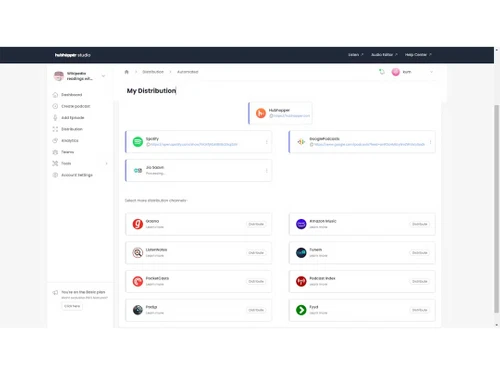
Task: Click the Spotify logo icon
Action: (138, 142)
